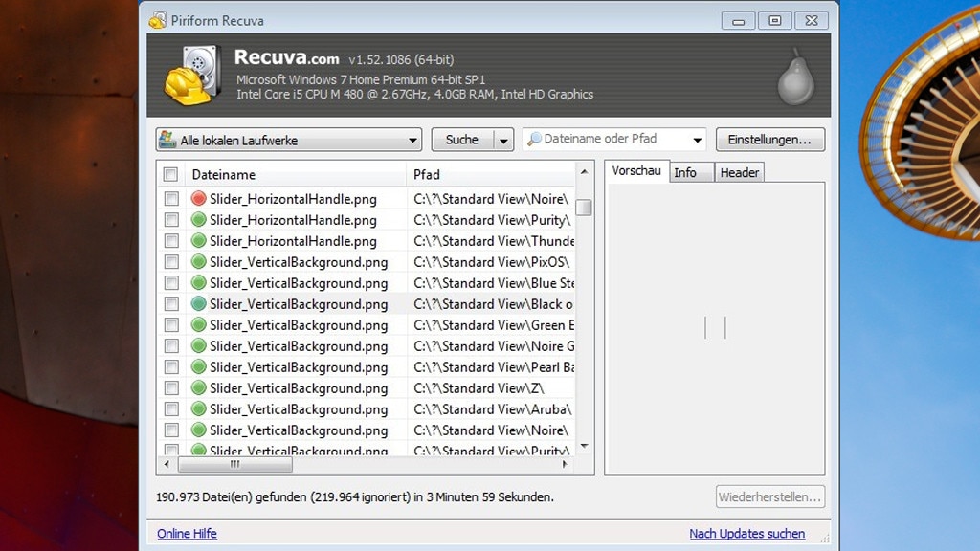Click the green status dot of the Thunde Slider_HorizontalHandle.png

click(199, 240)
